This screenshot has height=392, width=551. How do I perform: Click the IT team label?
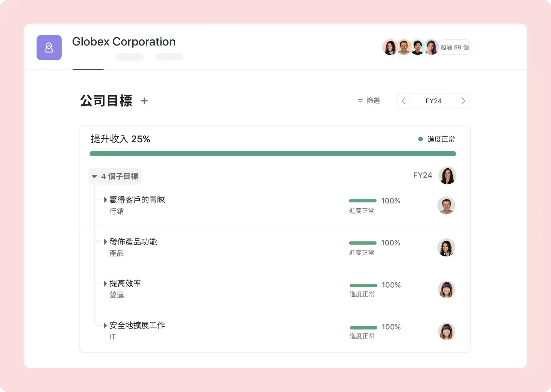[x=112, y=337]
